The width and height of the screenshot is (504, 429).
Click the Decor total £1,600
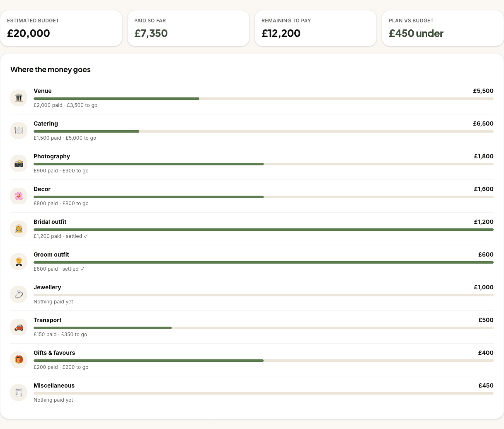pos(484,189)
